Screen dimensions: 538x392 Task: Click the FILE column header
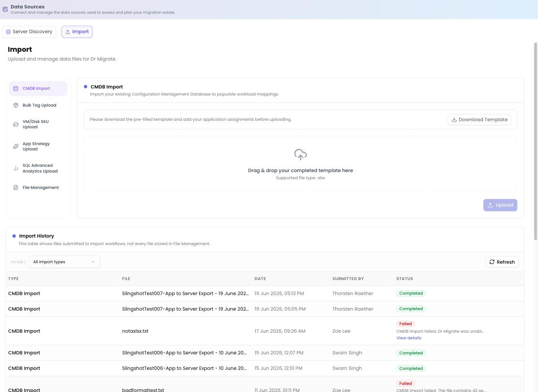(x=126, y=279)
